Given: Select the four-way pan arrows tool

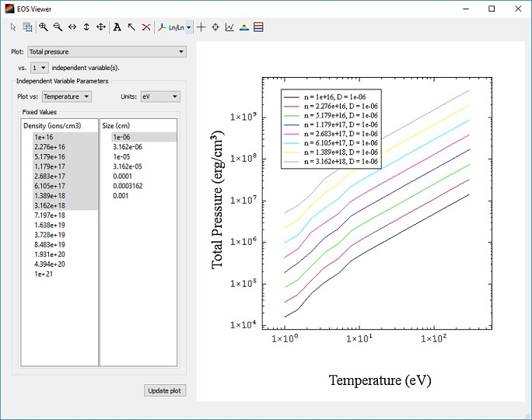Looking at the screenshot, I should [101, 27].
